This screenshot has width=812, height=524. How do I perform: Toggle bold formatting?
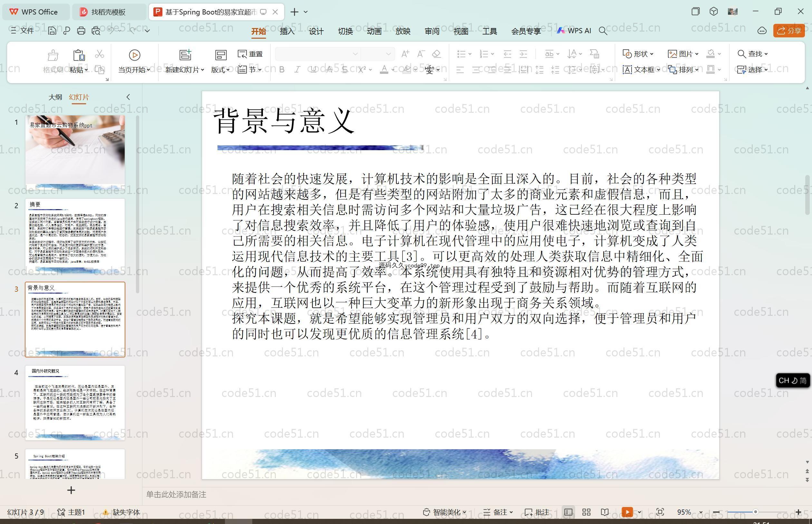point(282,70)
